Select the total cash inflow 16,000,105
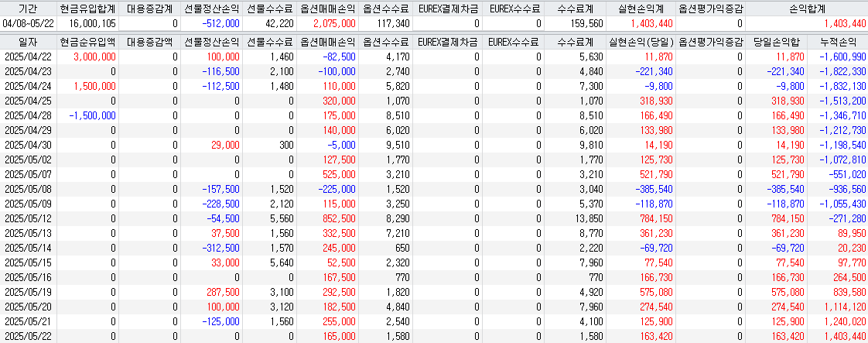868x343 pixels. [x=94, y=23]
